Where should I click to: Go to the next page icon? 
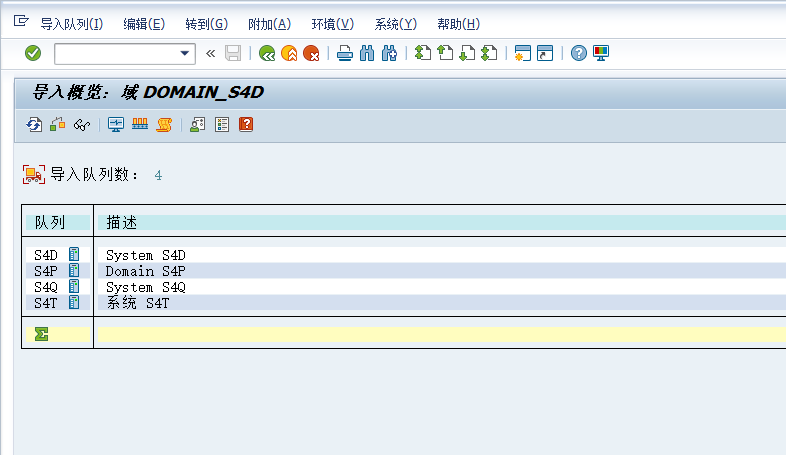(467, 53)
